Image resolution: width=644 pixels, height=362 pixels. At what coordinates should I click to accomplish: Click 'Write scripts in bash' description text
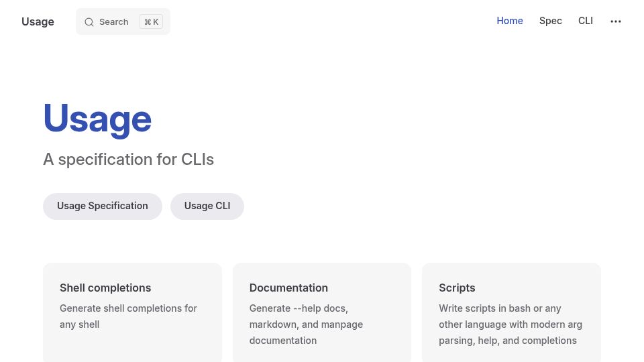510,324
